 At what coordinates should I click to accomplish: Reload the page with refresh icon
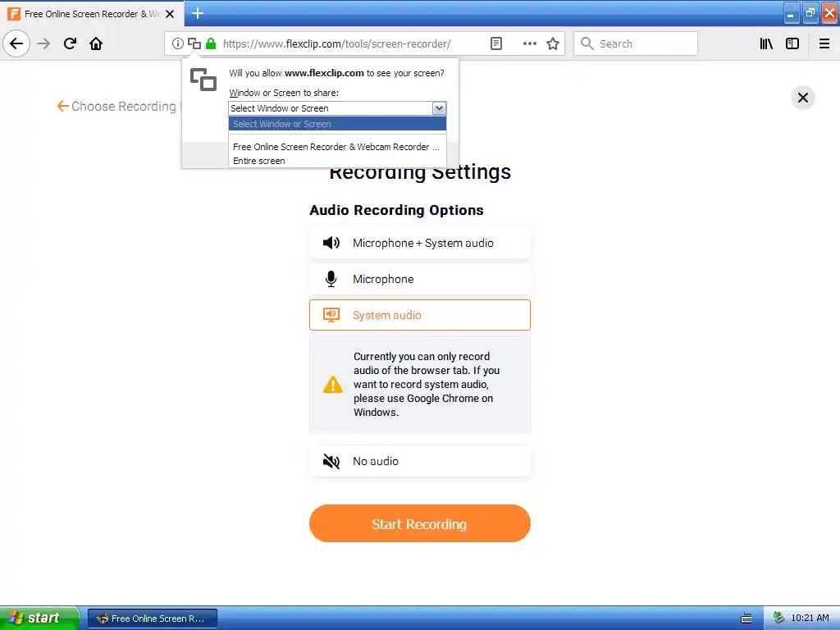pyautogui.click(x=70, y=43)
